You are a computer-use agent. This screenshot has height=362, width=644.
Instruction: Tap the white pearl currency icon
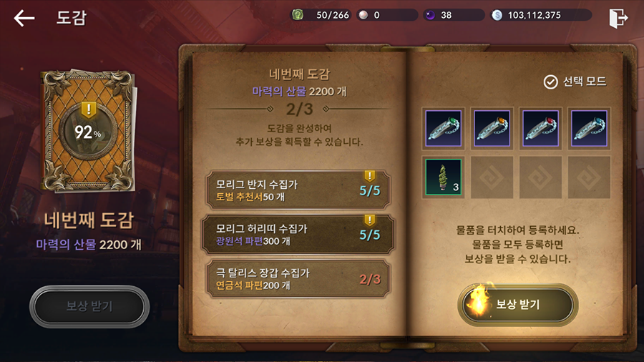(x=363, y=15)
